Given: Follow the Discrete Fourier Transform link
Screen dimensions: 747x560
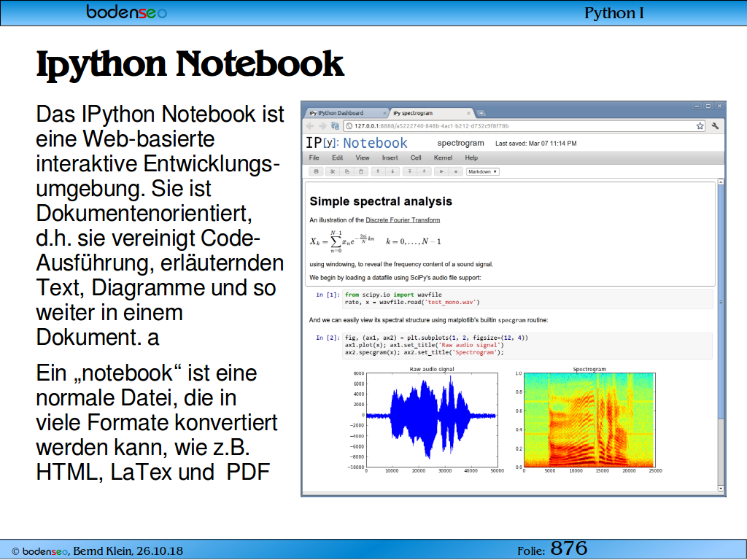Looking at the screenshot, I should coord(403,220).
